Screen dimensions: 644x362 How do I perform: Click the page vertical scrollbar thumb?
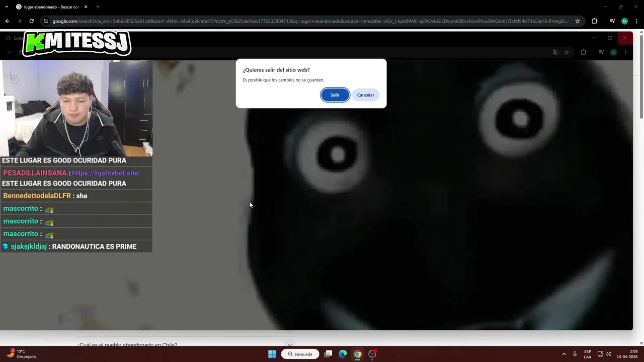[641, 78]
